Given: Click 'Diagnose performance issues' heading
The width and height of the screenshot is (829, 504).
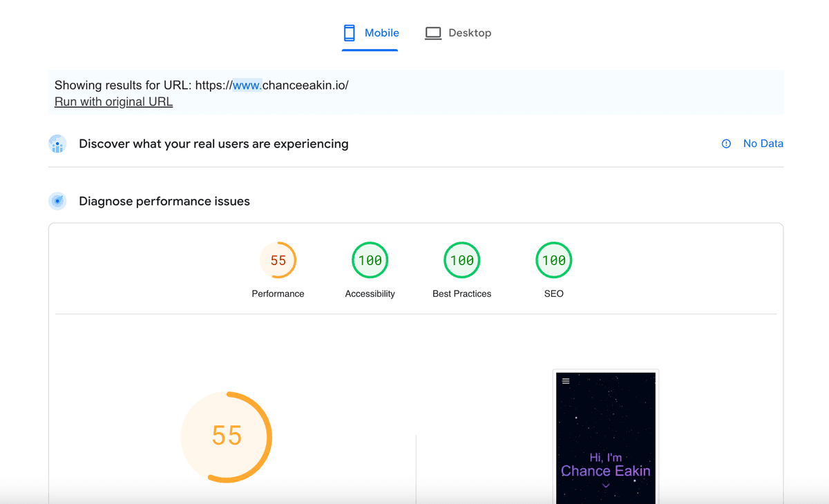Looking at the screenshot, I should click(x=164, y=201).
